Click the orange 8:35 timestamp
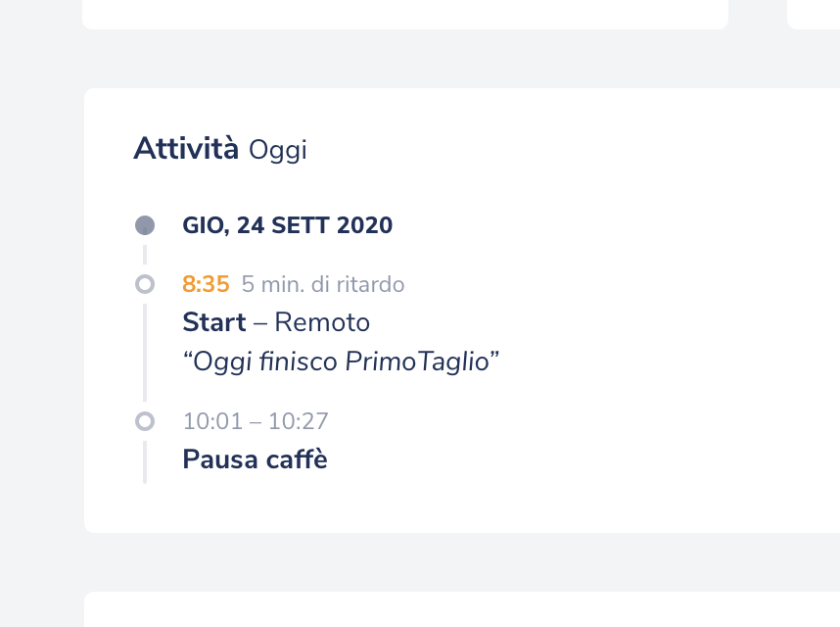This screenshot has width=840, height=627. pyautogui.click(x=206, y=284)
